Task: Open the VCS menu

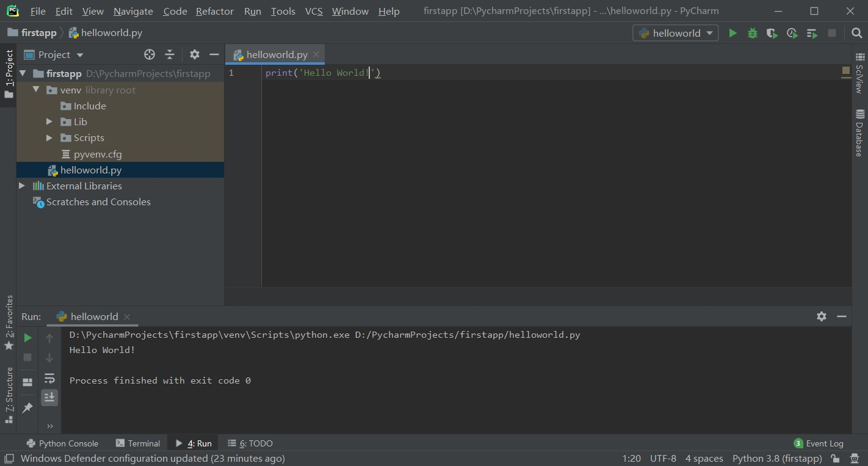Action: (313, 11)
